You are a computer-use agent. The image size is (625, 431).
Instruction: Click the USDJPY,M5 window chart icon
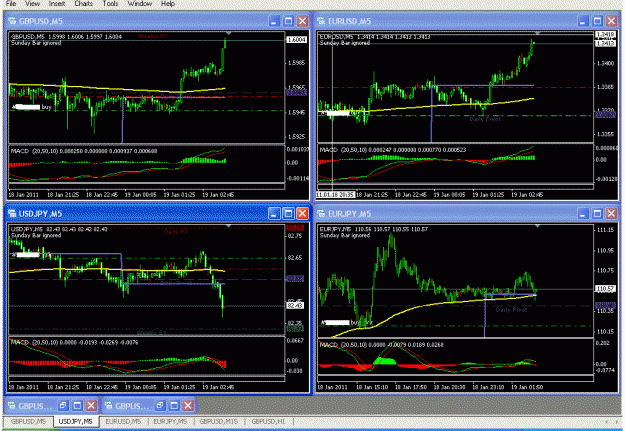point(12,214)
